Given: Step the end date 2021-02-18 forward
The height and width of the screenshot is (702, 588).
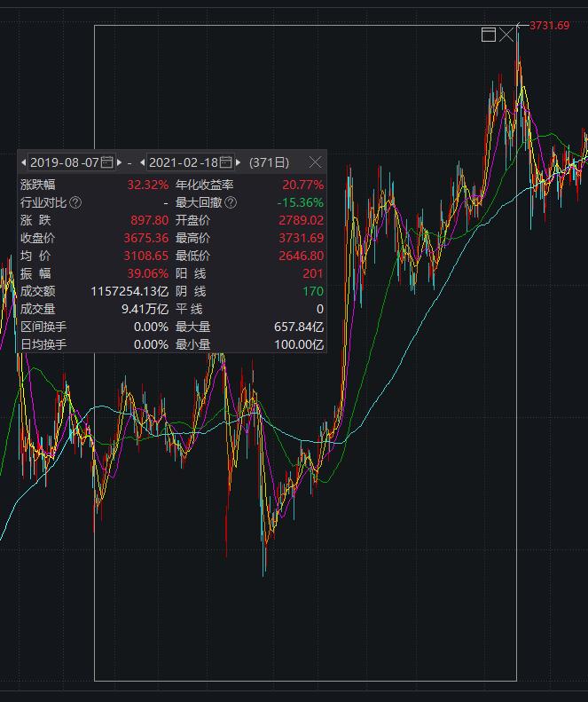Looking at the screenshot, I should tap(239, 162).
